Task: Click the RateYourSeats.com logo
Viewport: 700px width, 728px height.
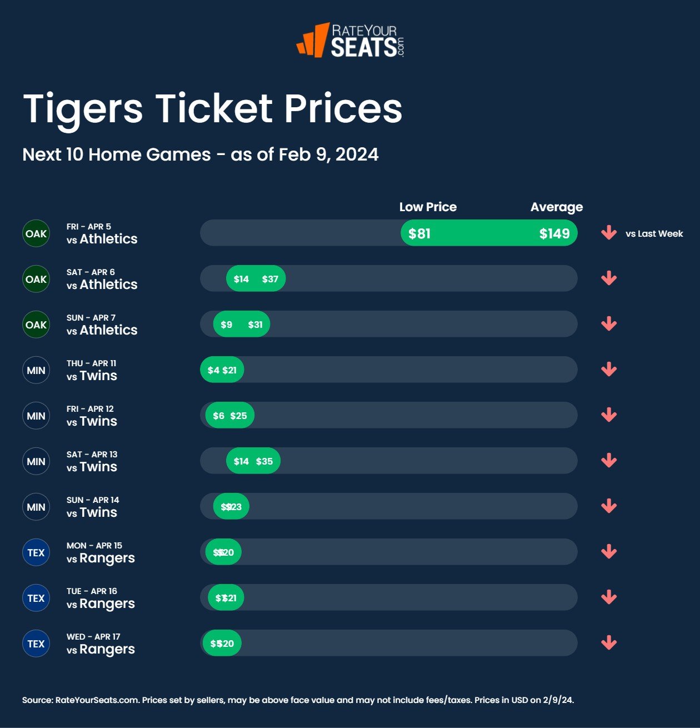Action: click(350, 40)
